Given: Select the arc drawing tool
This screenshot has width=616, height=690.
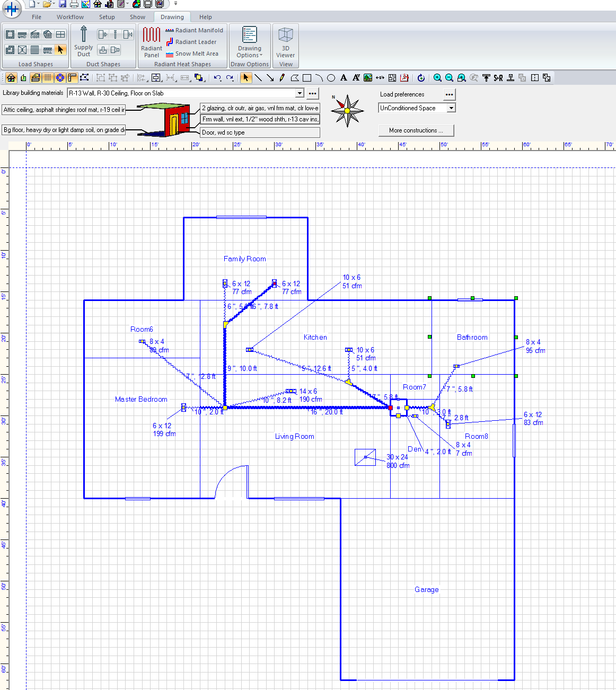Looking at the screenshot, I should click(x=319, y=78).
